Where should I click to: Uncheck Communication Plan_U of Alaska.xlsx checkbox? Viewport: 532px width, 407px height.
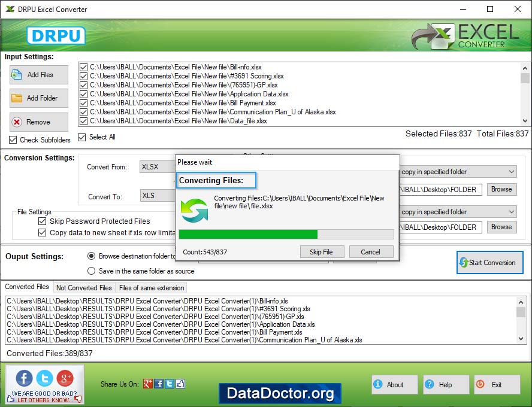tap(83, 112)
